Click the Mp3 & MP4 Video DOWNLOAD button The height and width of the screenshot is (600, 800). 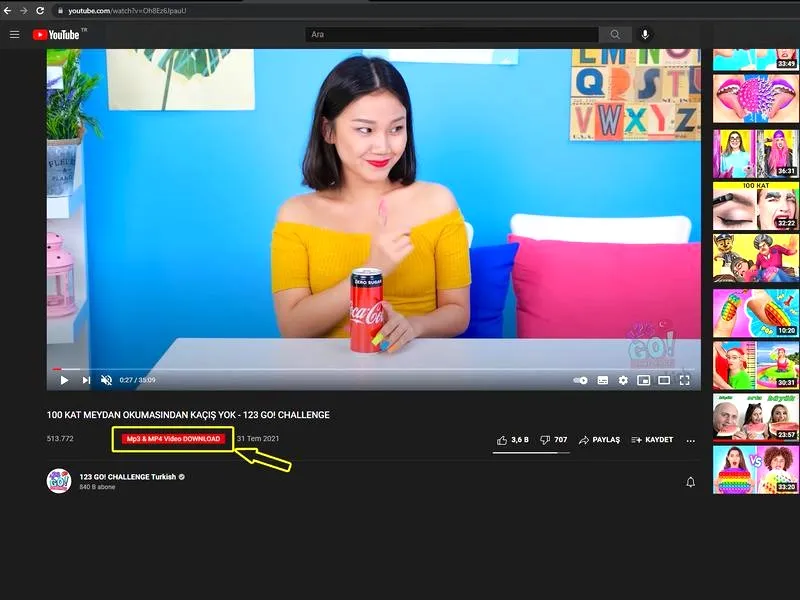173,439
